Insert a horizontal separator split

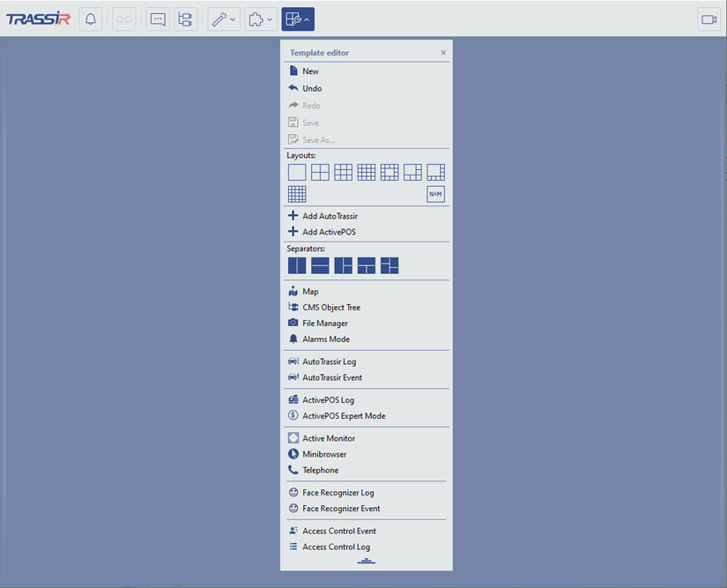320,265
